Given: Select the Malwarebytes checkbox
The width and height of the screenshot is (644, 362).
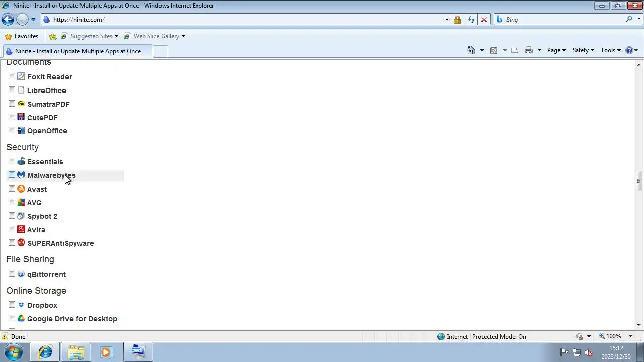Looking at the screenshot, I should [12, 175].
